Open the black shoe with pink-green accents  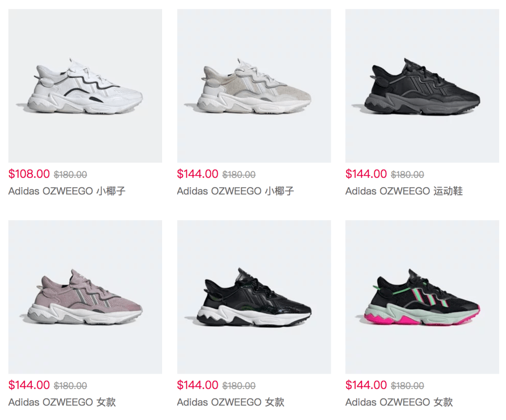422,297
